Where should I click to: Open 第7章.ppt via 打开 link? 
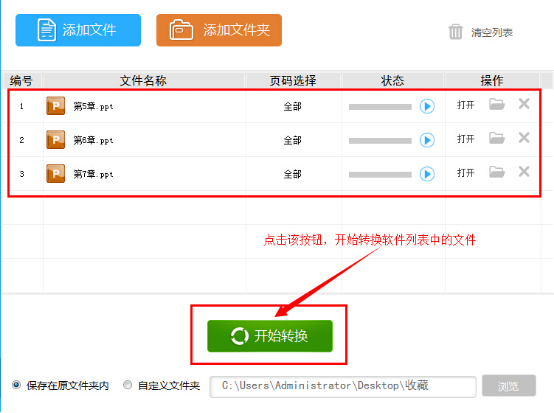point(465,173)
